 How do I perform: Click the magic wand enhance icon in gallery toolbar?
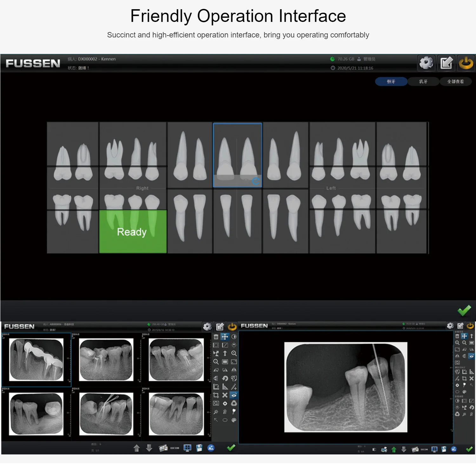(x=216, y=412)
